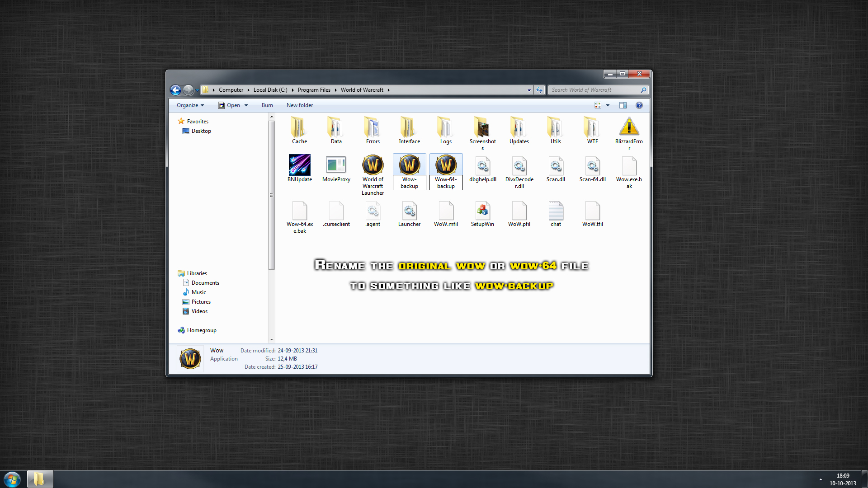
Task: Select the Errors folder icon
Action: (x=373, y=127)
